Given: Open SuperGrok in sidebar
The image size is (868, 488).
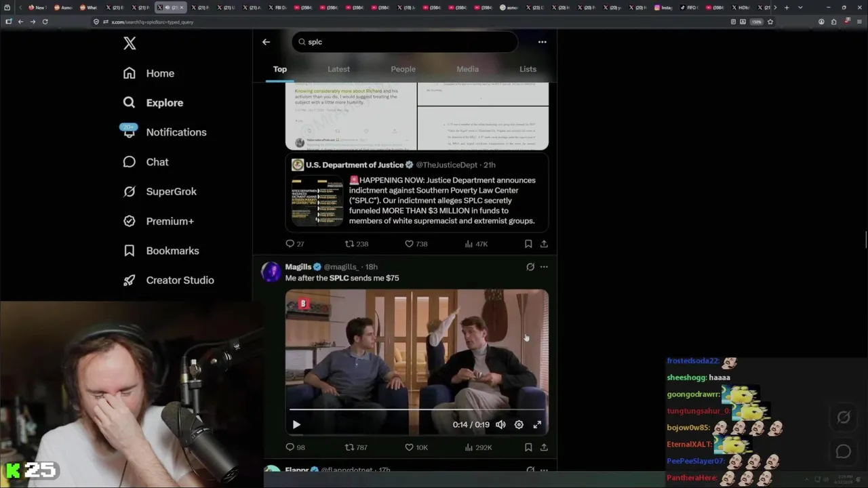Looking at the screenshot, I should coord(160,191).
